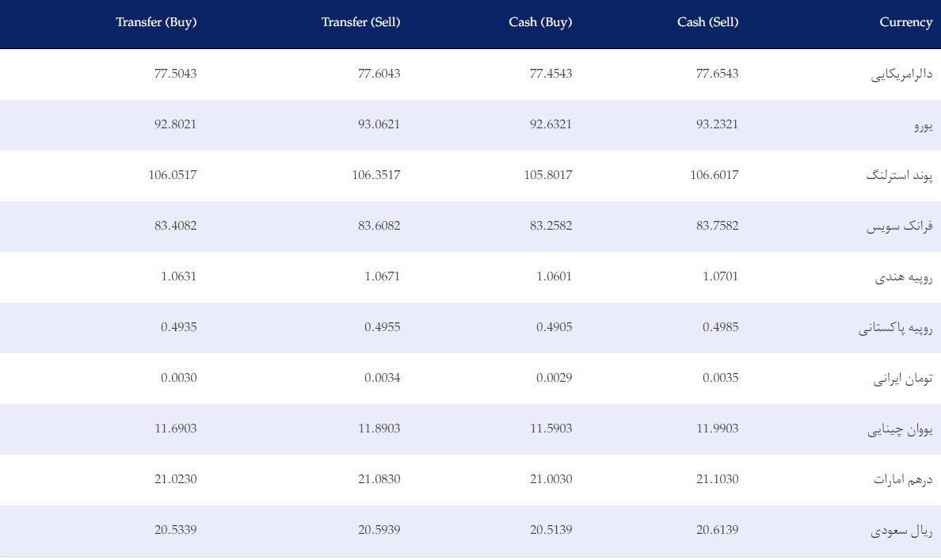Select the تومان ایرانی currency label
The height and width of the screenshot is (560, 941).
point(903,379)
